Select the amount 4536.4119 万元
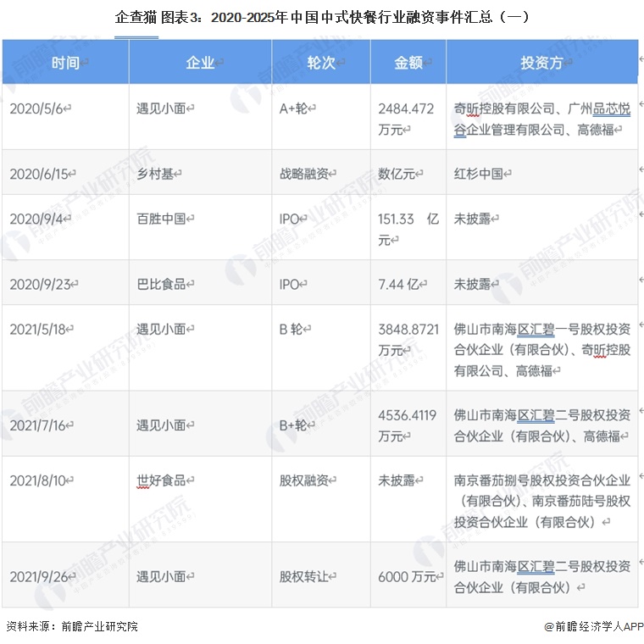 [x=407, y=425]
